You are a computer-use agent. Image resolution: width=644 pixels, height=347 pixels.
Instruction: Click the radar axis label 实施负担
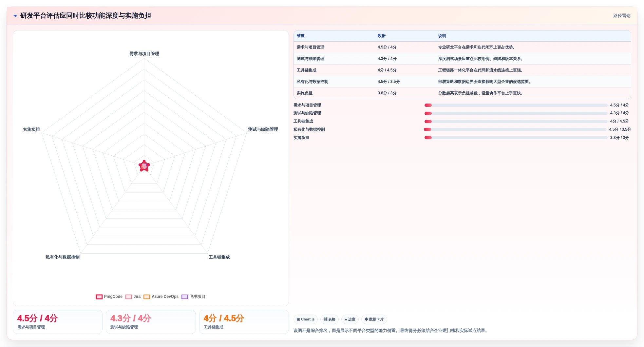tap(31, 129)
